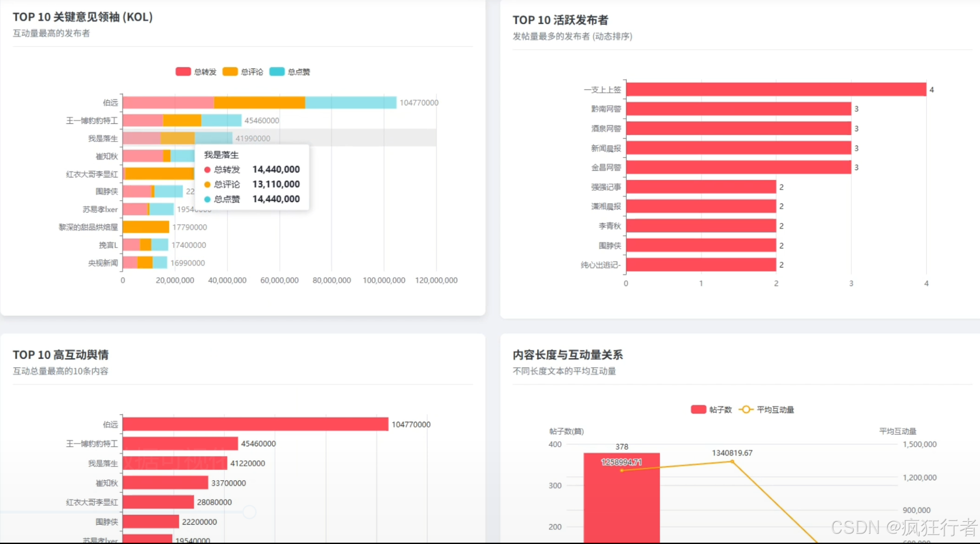Click the 378 posts red column

[621, 503]
